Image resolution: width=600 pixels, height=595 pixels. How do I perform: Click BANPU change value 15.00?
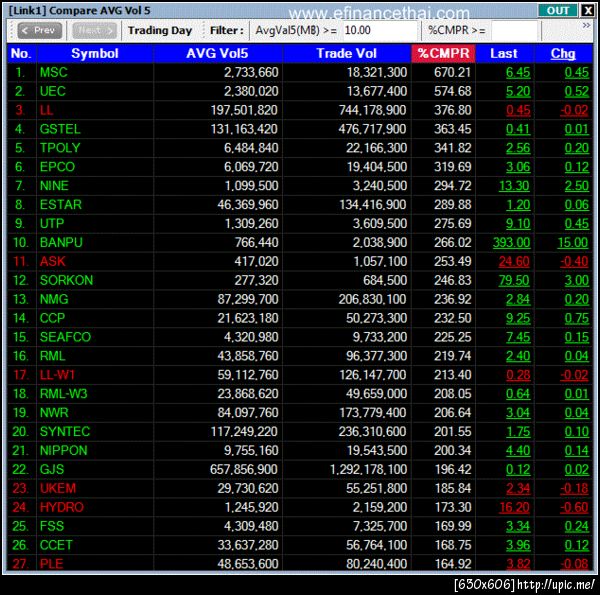(573, 243)
